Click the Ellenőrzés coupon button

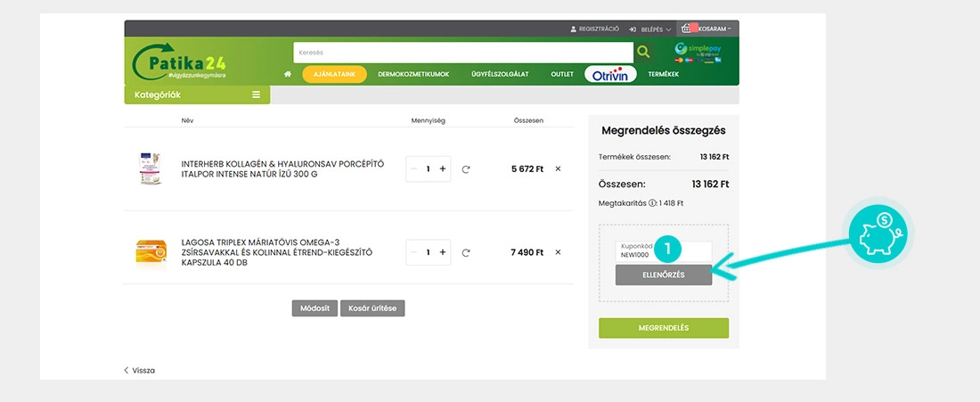[x=663, y=275]
